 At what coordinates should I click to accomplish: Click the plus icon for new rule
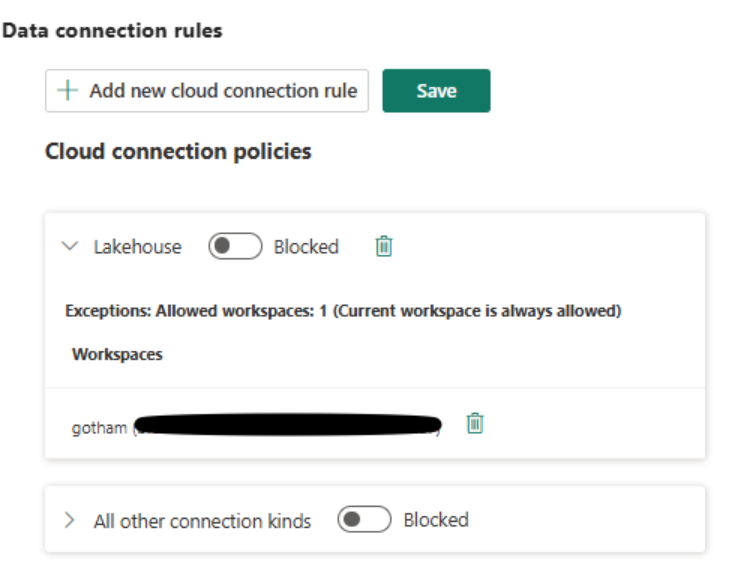68,91
